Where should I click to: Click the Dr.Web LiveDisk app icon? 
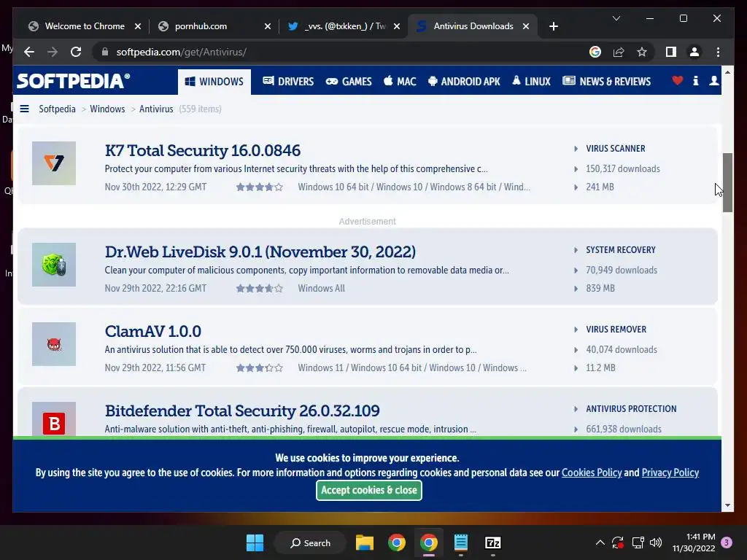pos(54,265)
